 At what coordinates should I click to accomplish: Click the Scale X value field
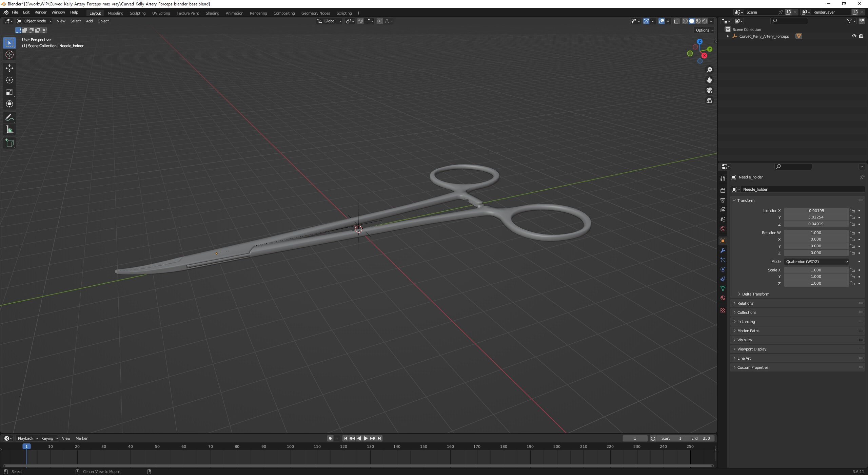[x=815, y=270]
